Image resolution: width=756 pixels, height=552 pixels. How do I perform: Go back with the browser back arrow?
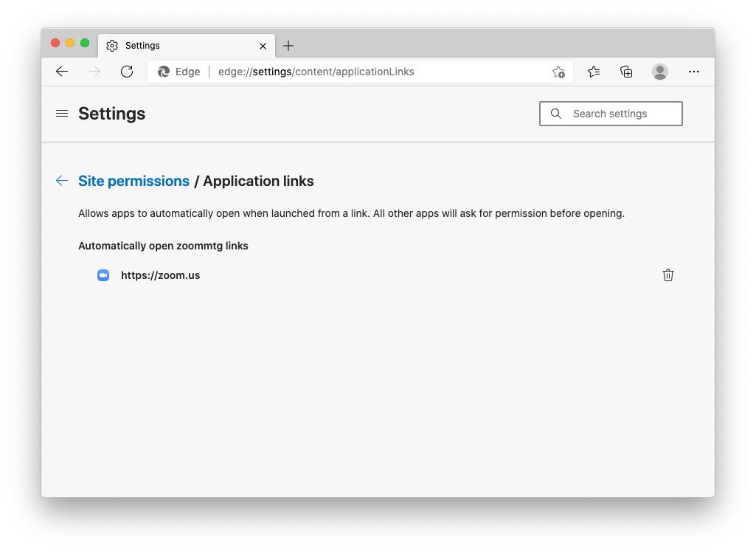(62, 72)
